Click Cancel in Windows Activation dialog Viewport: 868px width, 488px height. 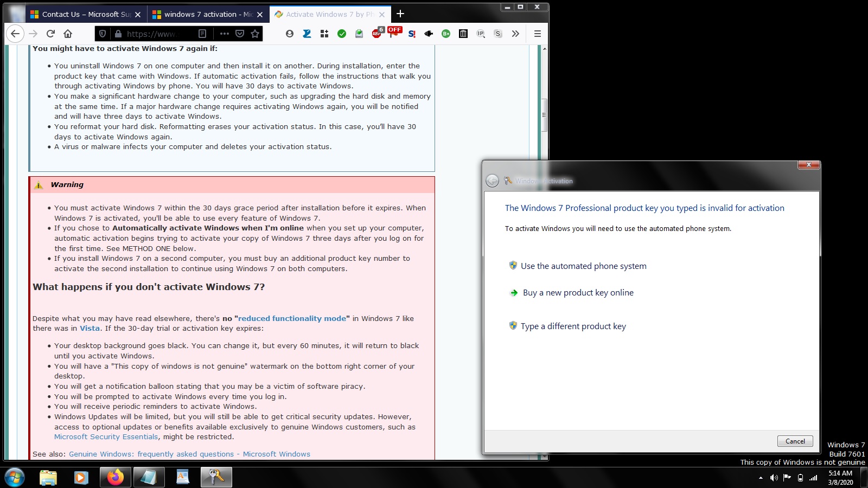tap(795, 441)
